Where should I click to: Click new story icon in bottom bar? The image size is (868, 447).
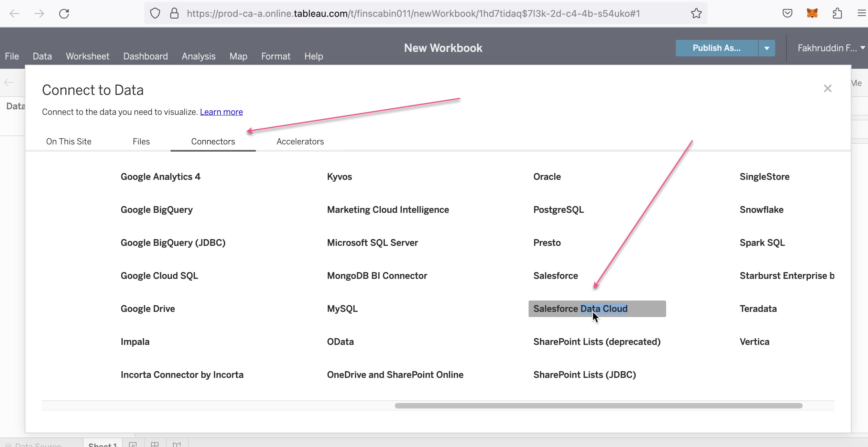(177, 444)
